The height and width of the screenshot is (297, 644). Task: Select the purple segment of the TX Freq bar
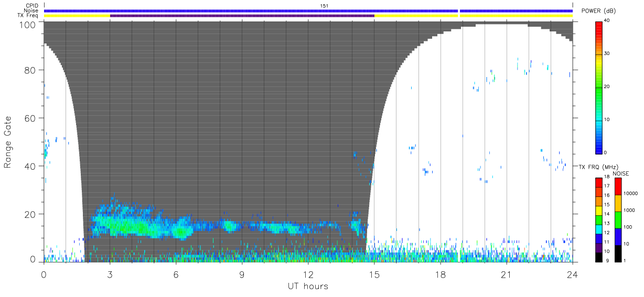click(x=242, y=16)
